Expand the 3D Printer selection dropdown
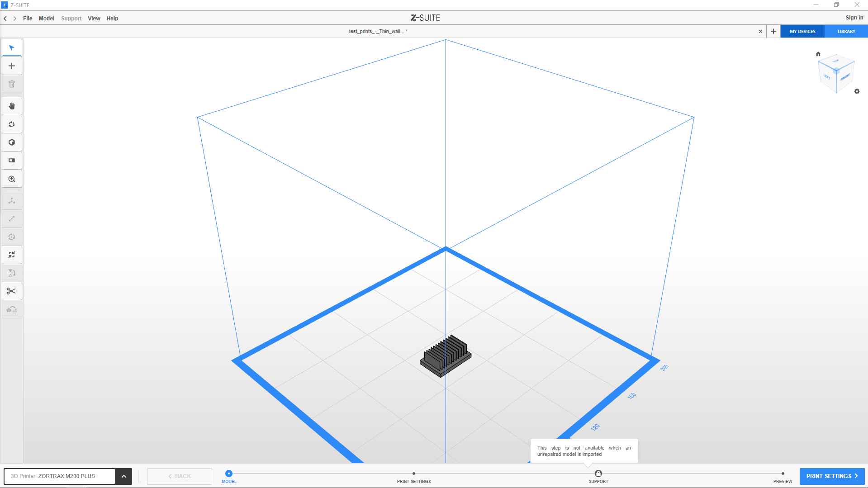Viewport: 868px width, 488px height. point(123,476)
